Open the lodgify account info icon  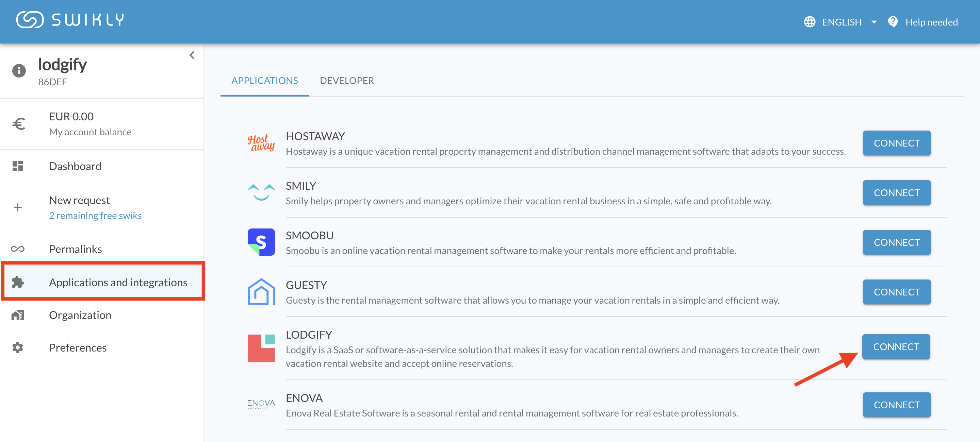(x=19, y=70)
